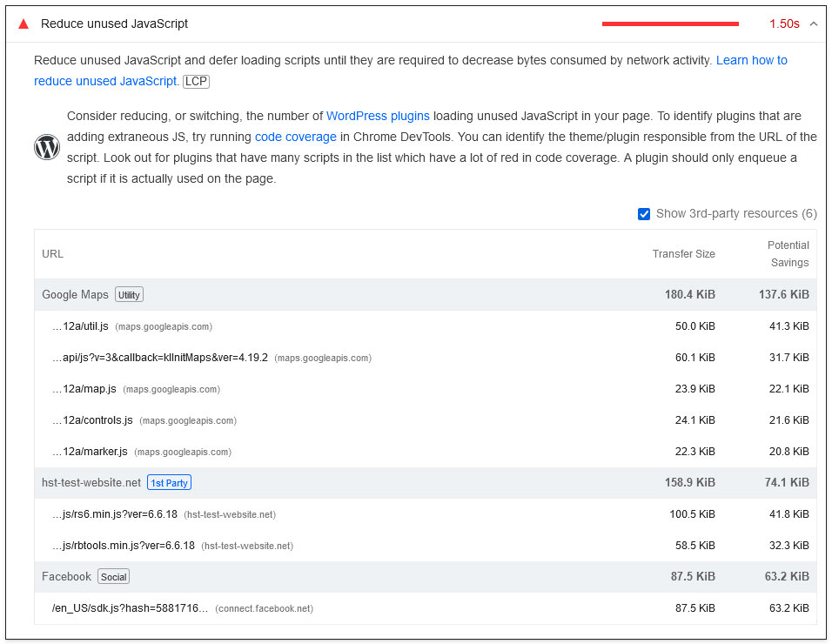This screenshot has height=644, width=832.
Task: Open the code coverage link
Action: [296, 137]
